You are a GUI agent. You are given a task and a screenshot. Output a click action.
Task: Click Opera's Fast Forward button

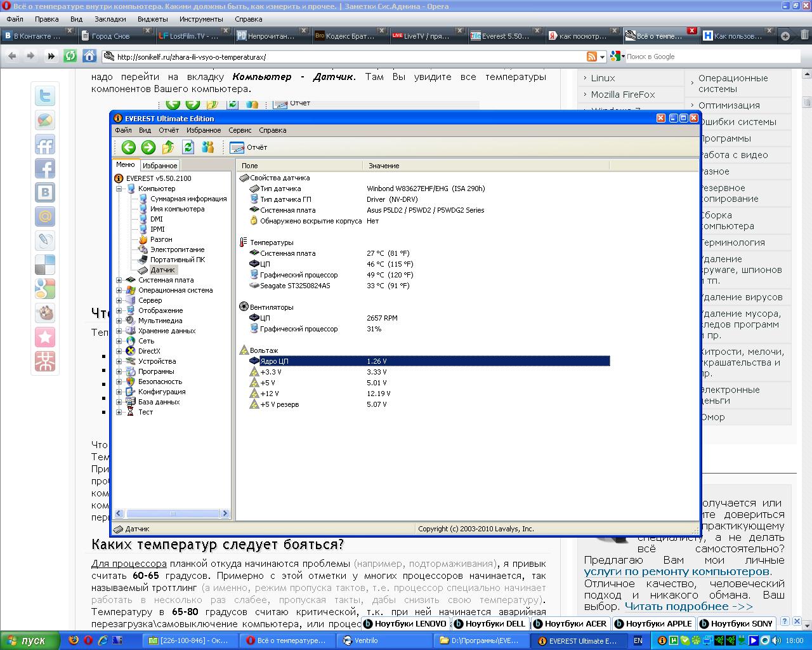pos(51,56)
